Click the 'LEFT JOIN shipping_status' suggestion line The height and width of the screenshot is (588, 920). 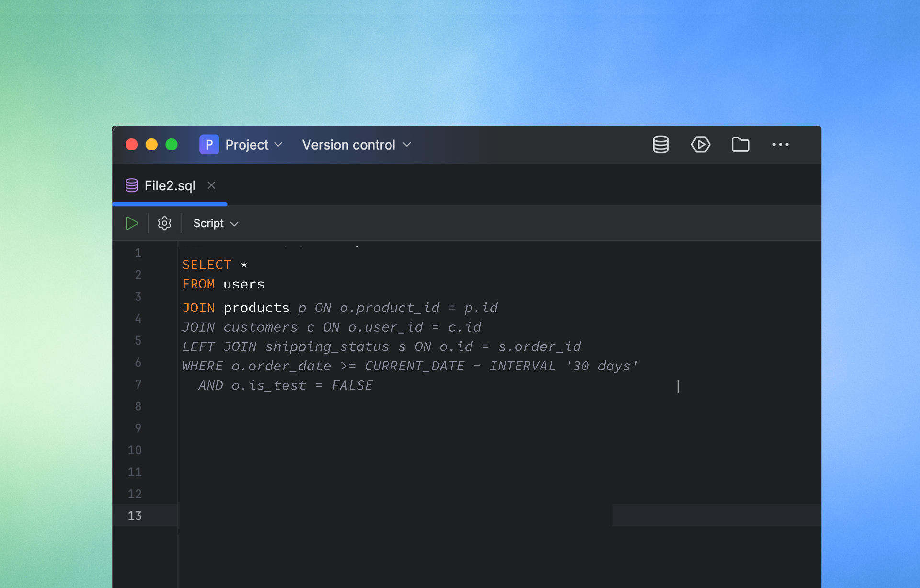pos(381,346)
